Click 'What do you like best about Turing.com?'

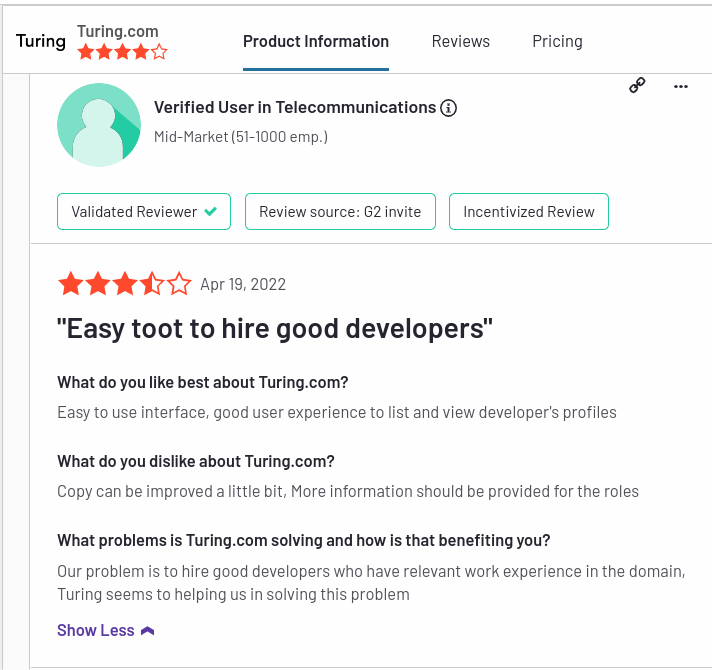[x=203, y=382]
